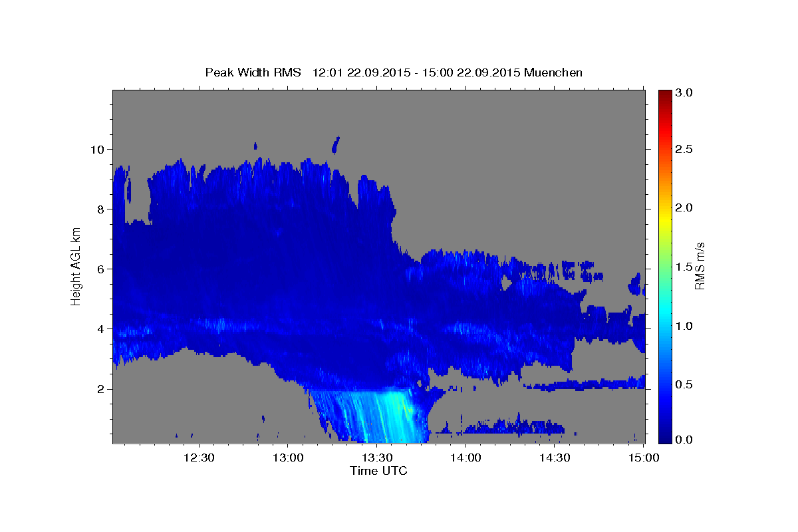Viewport: 798px width, 532px height.
Task: Click the height tick label 8
Action: tap(102, 209)
